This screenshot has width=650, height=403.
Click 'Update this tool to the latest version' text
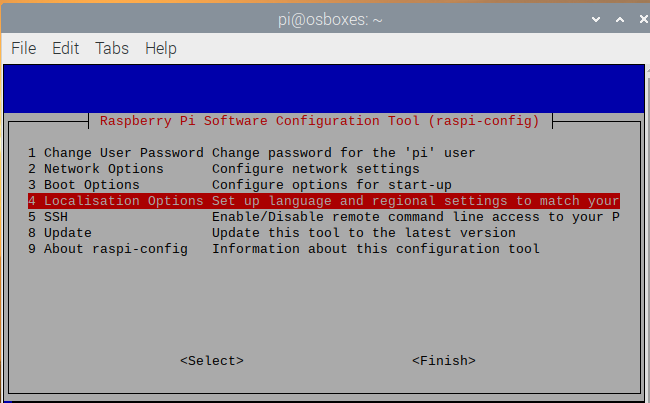click(364, 233)
